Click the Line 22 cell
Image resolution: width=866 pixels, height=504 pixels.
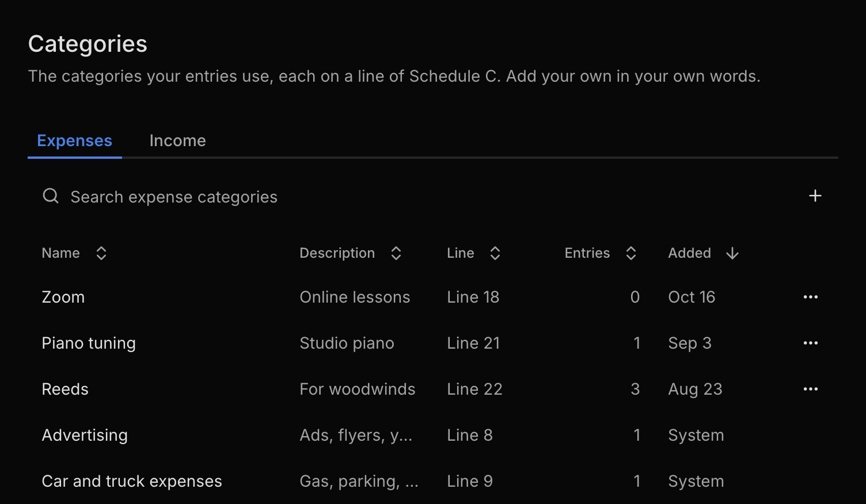[474, 389]
